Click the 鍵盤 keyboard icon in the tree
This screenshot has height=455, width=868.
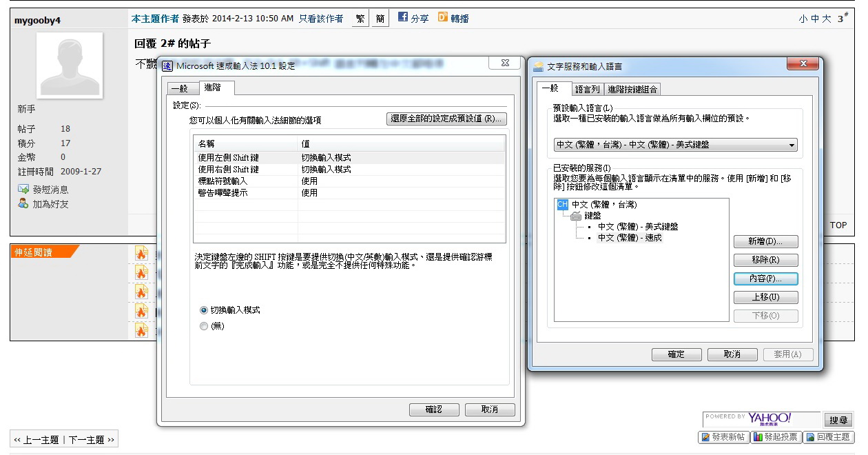pyautogui.click(x=576, y=216)
